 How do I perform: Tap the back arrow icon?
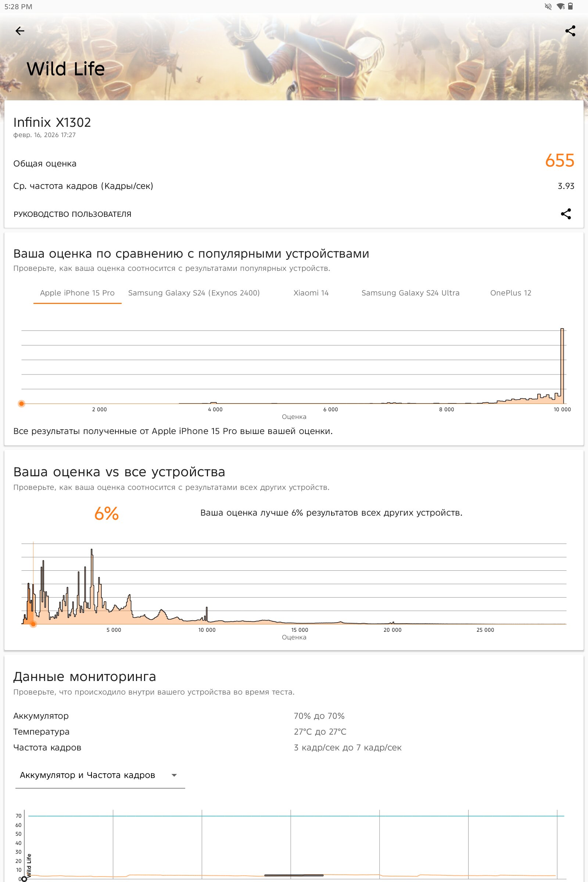pos(20,31)
